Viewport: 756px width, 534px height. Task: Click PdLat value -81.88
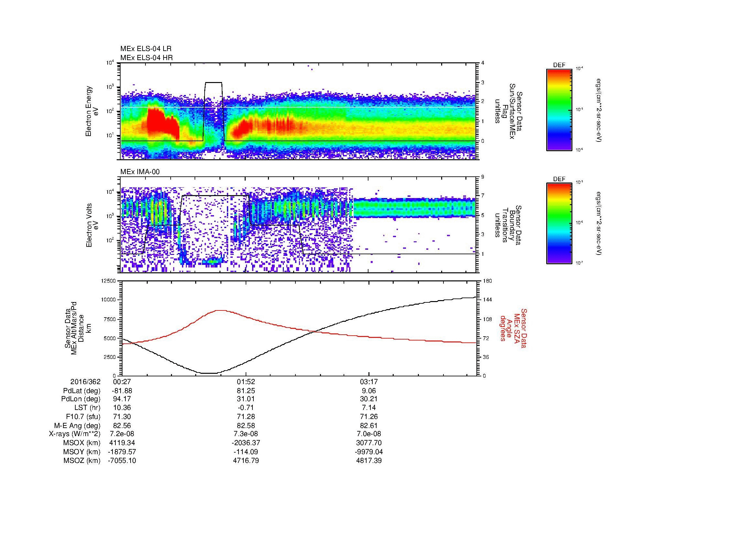[x=122, y=391]
